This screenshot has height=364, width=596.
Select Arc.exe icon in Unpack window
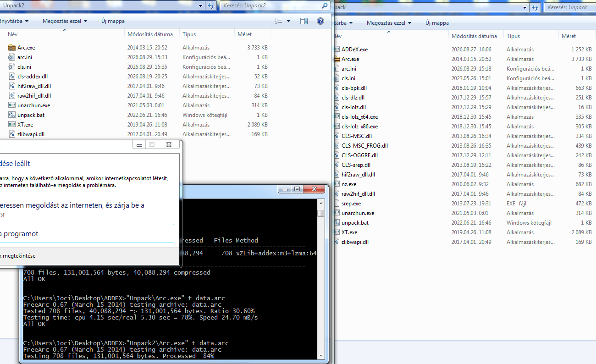pyautogui.click(x=337, y=59)
